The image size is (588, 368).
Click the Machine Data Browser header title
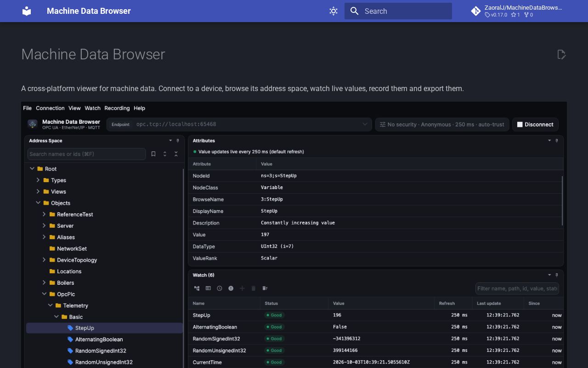point(89,11)
